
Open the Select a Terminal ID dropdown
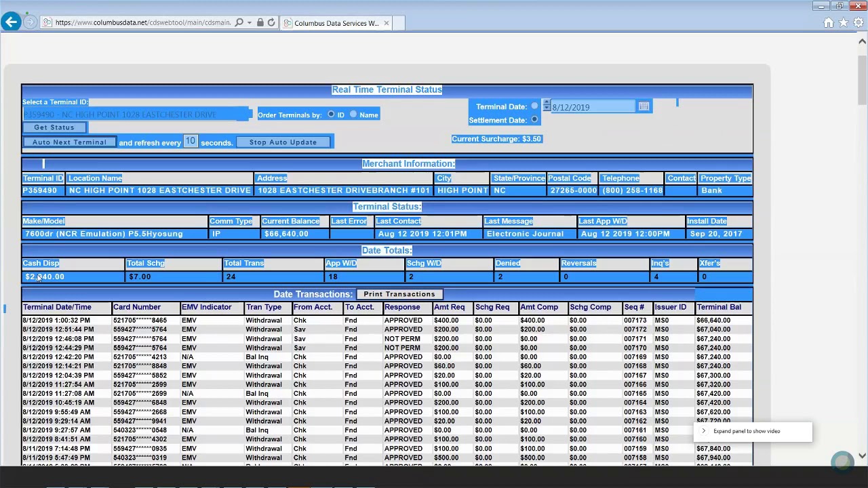coord(137,115)
